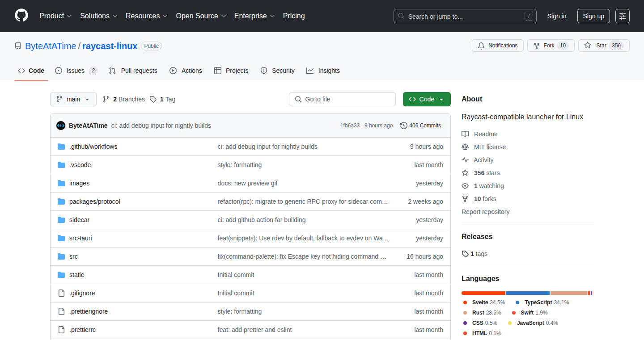Expand the Resources menu
This screenshot has height=340, width=644.
point(147,16)
